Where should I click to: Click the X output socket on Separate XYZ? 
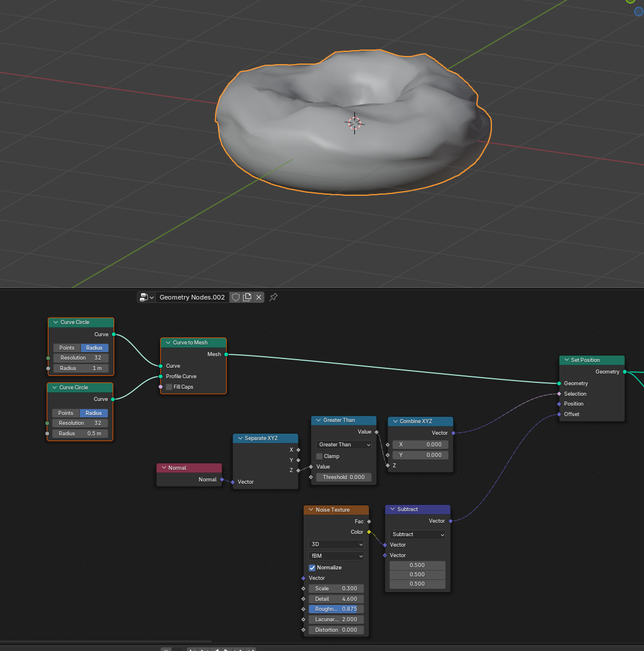(298, 449)
